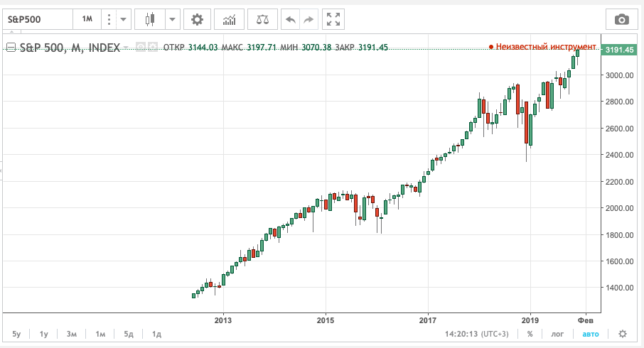
Task: Click the 1600.00 price axis label
Action: pyautogui.click(x=619, y=261)
